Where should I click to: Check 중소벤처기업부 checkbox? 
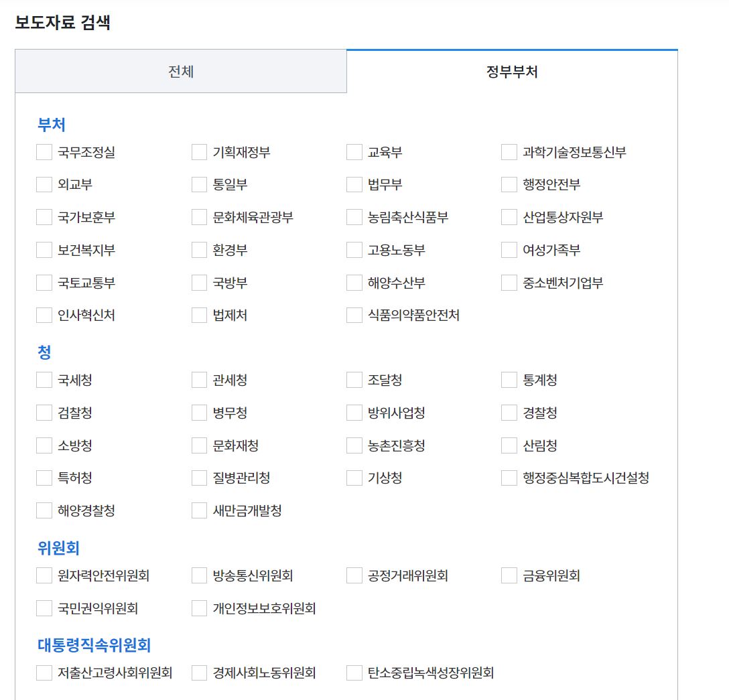[509, 283]
